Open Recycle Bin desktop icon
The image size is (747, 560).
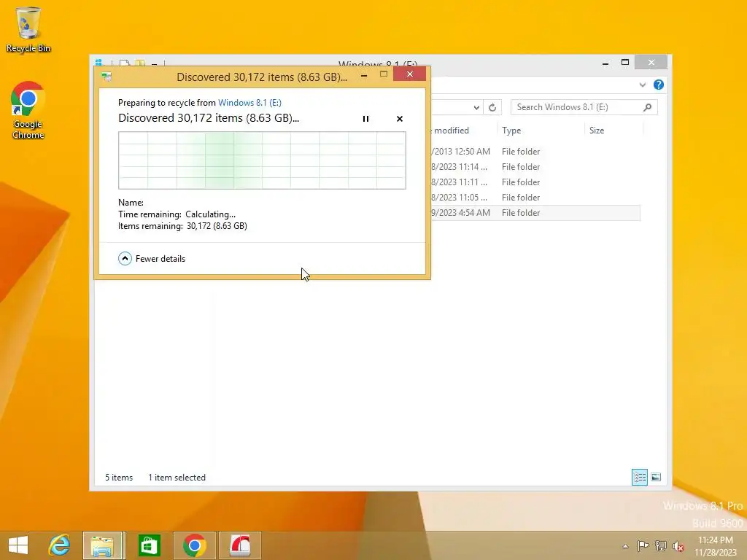(28, 29)
